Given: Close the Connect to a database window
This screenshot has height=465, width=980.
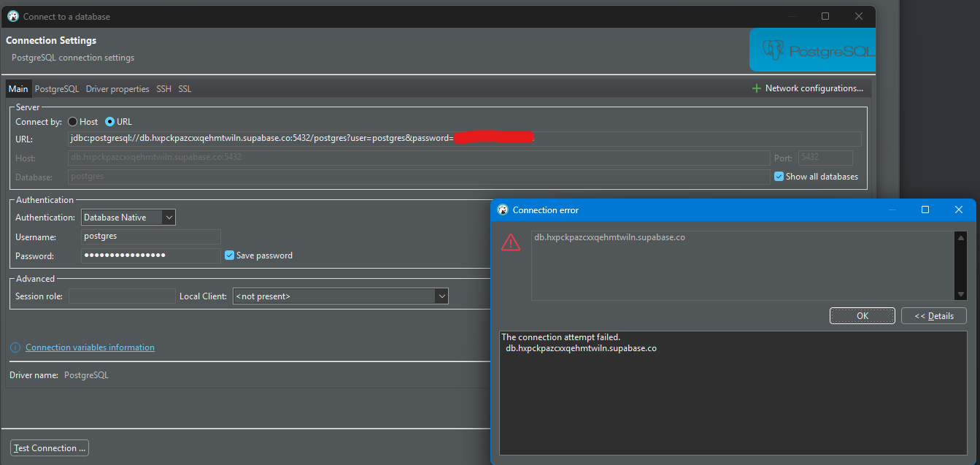Looking at the screenshot, I should click(859, 16).
